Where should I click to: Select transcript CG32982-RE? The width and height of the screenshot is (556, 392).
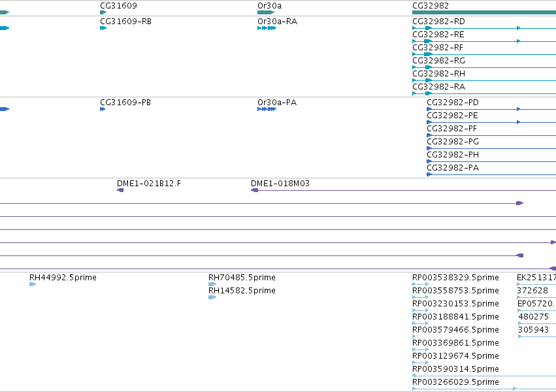click(x=438, y=35)
